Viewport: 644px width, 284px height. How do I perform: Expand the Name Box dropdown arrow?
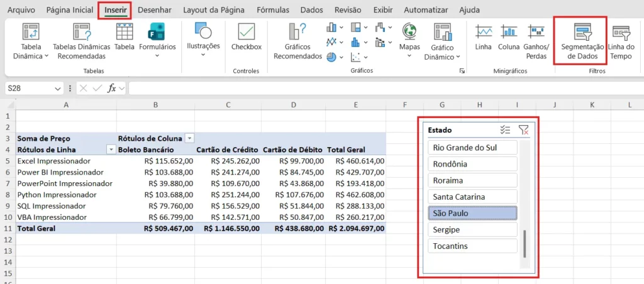click(57, 88)
